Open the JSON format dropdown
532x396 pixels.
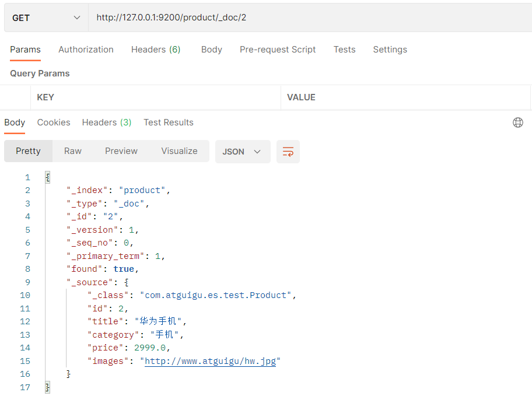(x=243, y=151)
